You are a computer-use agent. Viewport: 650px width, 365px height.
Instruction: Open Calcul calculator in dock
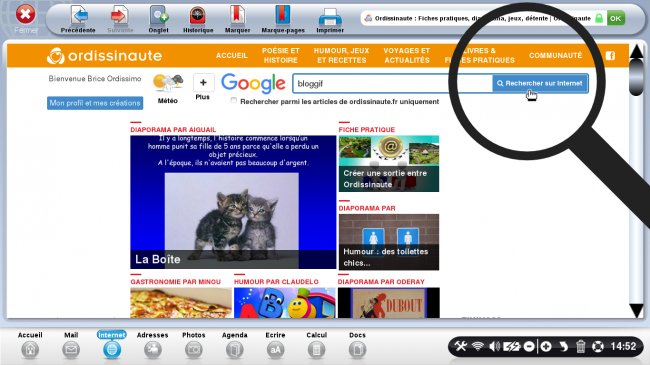click(x=316, y=345)
